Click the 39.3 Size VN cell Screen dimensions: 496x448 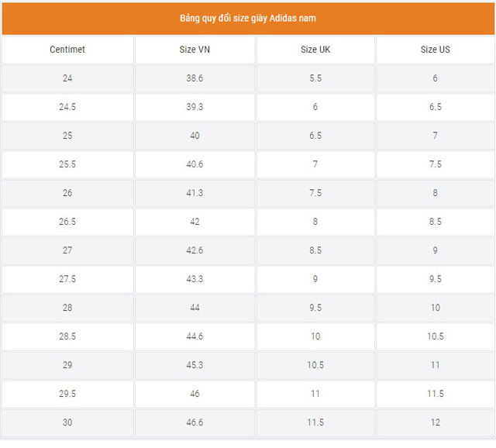point(195,107)
